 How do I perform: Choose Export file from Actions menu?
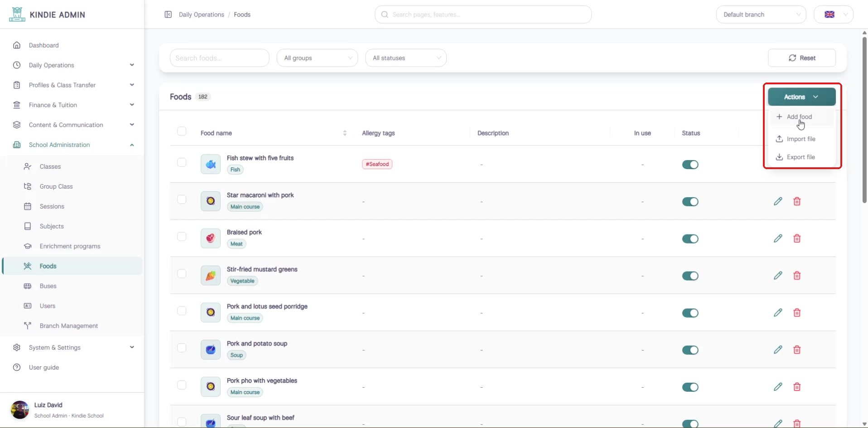coord(801,157)
